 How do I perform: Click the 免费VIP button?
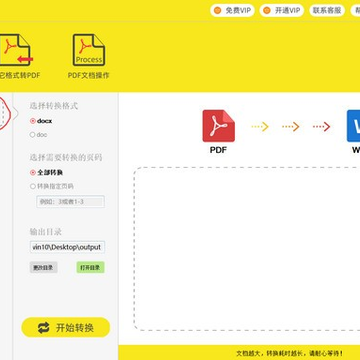232,10
